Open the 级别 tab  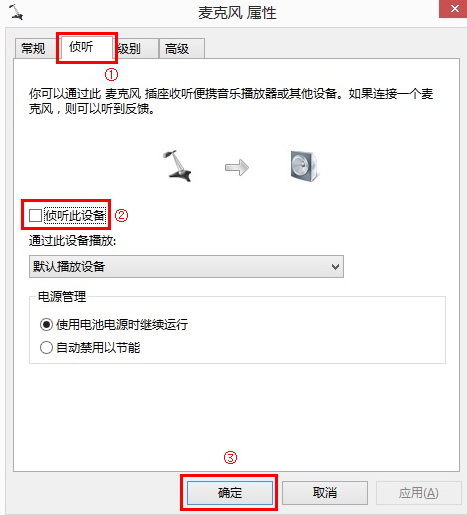pyautogui.click(x=136, y=49)
